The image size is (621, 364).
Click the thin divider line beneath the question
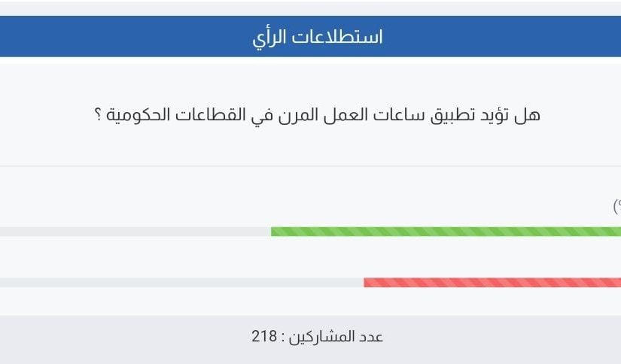tap(310, 166)
